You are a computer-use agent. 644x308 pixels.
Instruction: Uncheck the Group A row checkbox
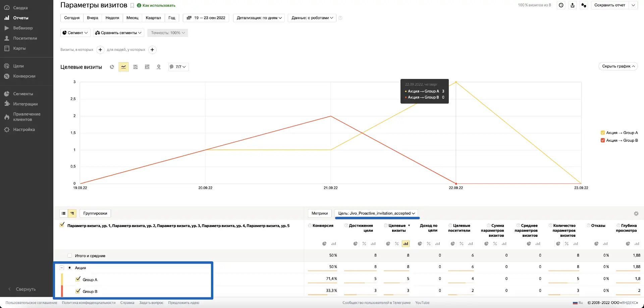click(78, 279)
